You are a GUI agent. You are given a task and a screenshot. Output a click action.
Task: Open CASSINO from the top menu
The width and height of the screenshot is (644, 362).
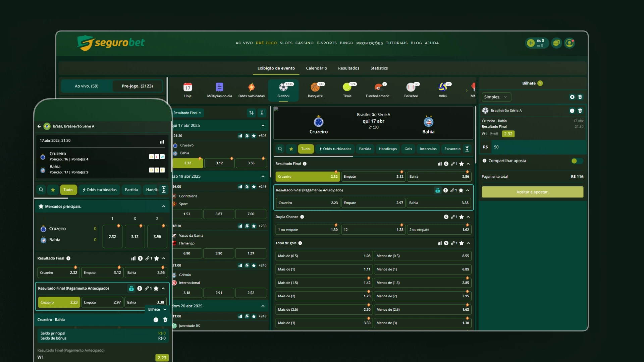coord(304,43)
